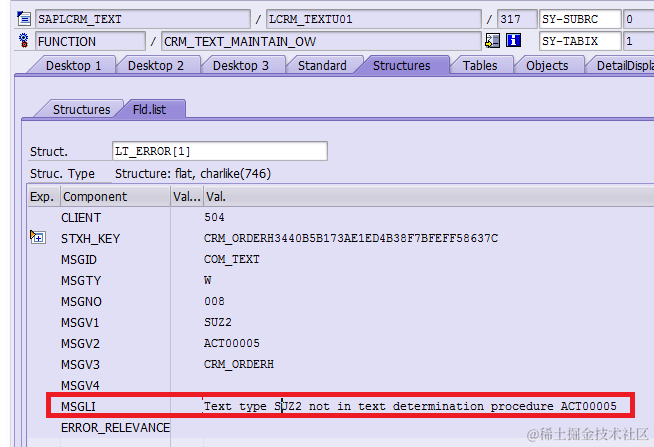The height and width of the screenshot is (447, 654).
Task: Select the inner Structures sub-tab
Action: 81,109
